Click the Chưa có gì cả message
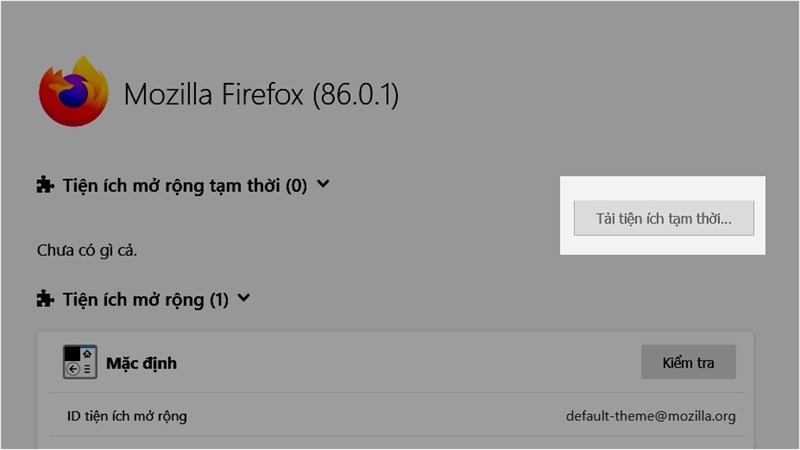This screenshot has height=450, width=800. pyautogui.click(x=86, y=249)
